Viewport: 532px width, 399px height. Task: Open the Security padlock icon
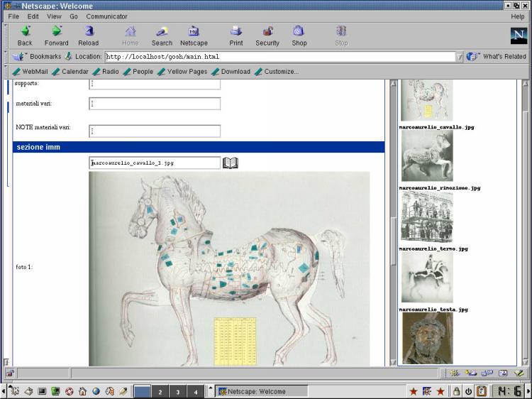tap(267, 31)
